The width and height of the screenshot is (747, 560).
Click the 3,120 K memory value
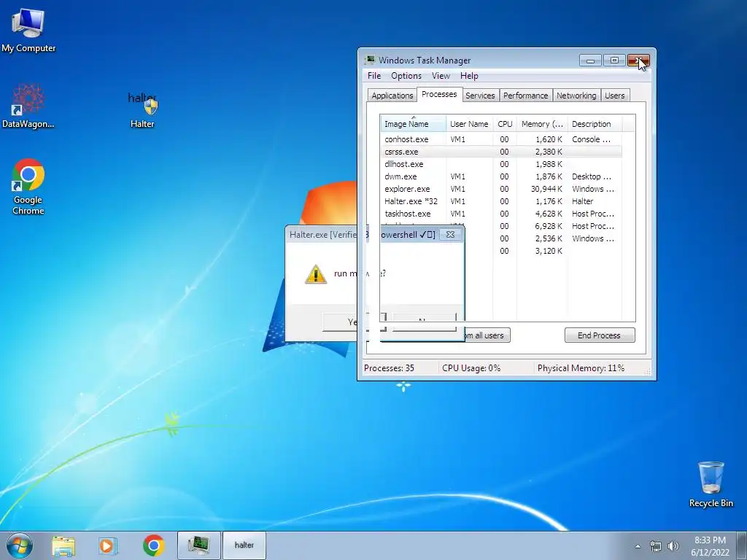click(x=549, y=251)
